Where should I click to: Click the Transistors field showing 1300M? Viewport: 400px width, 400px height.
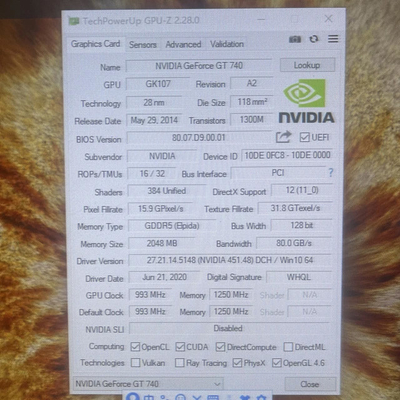(252, 120)
